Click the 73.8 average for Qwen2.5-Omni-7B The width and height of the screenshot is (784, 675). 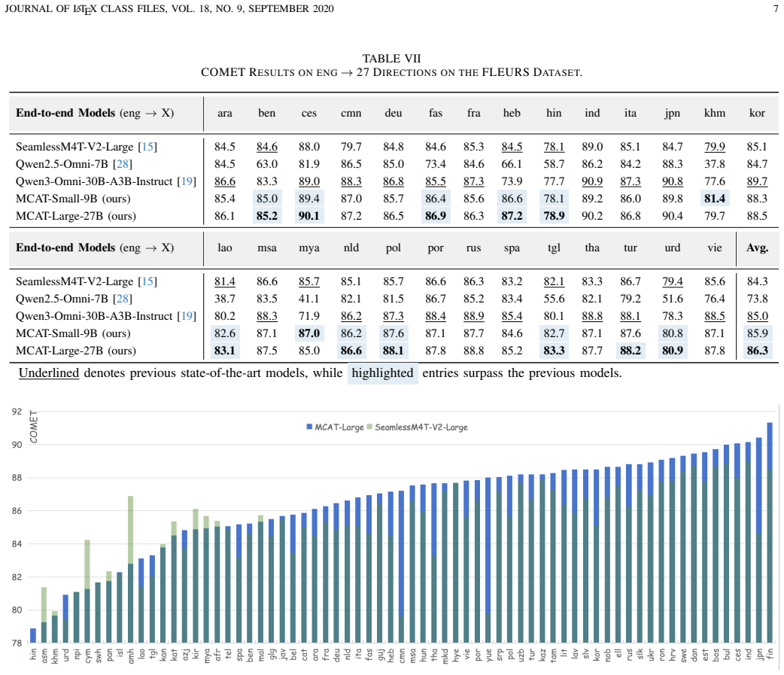(x=757, y=299)
